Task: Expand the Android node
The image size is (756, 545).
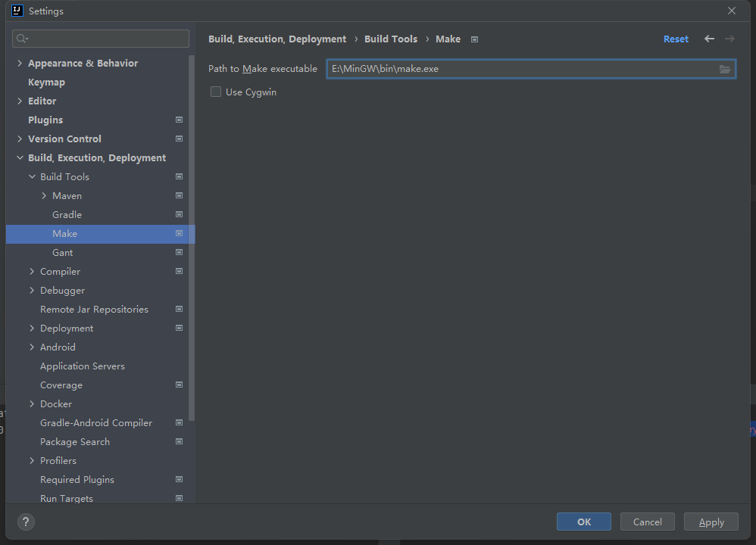Action: pyautogui.click(x=32, y=347)
